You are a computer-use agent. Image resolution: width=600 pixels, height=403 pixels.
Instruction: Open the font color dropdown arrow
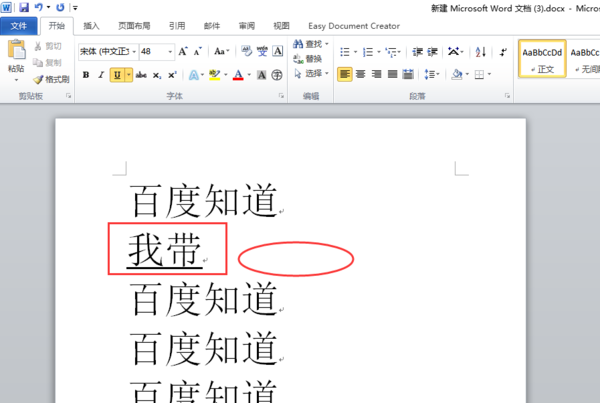(x=249, y=75)
